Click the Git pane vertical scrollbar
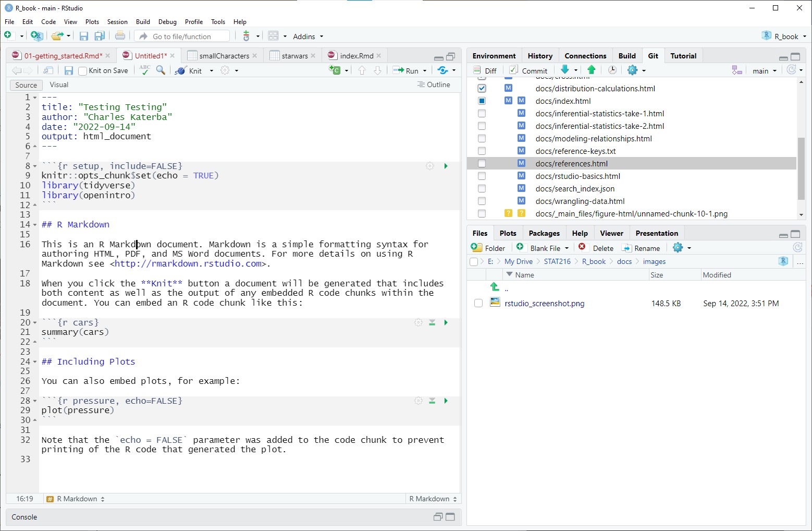 pyautogui.click(x=801, y=168)
